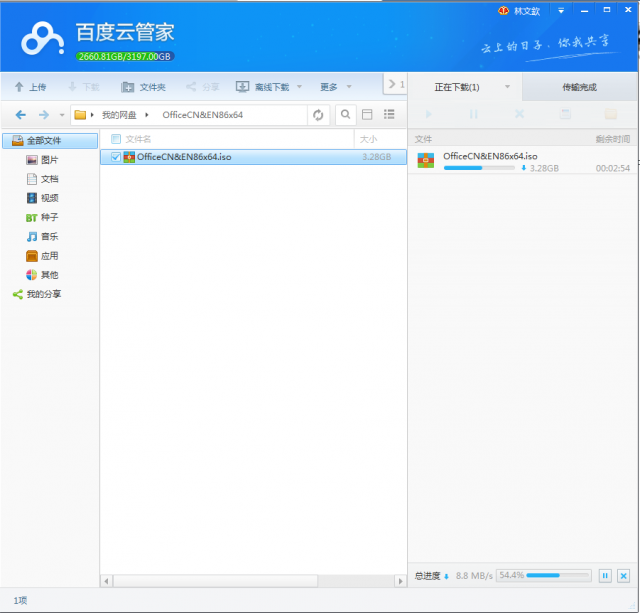The height and width of the screenshot is (613, 640).
Task: Click the pause transfer toolbar icon
Action: coord(473,114)
